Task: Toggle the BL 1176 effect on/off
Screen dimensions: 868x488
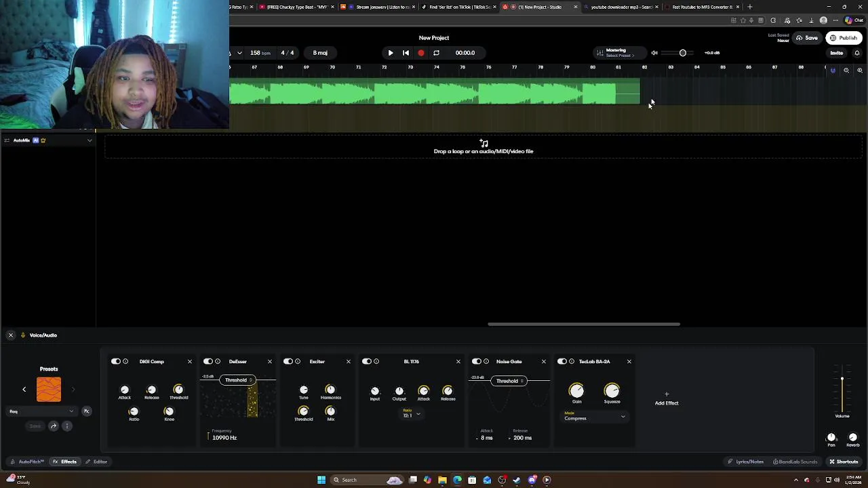Action: pyautogui.click(x=367, y=362)
